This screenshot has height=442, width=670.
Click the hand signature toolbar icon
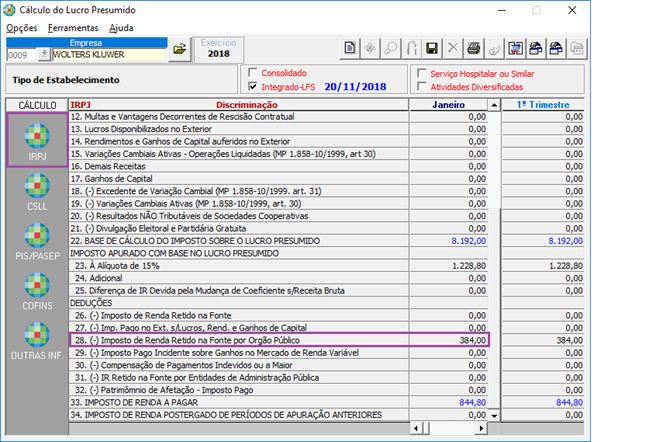(x=494, y=48)
